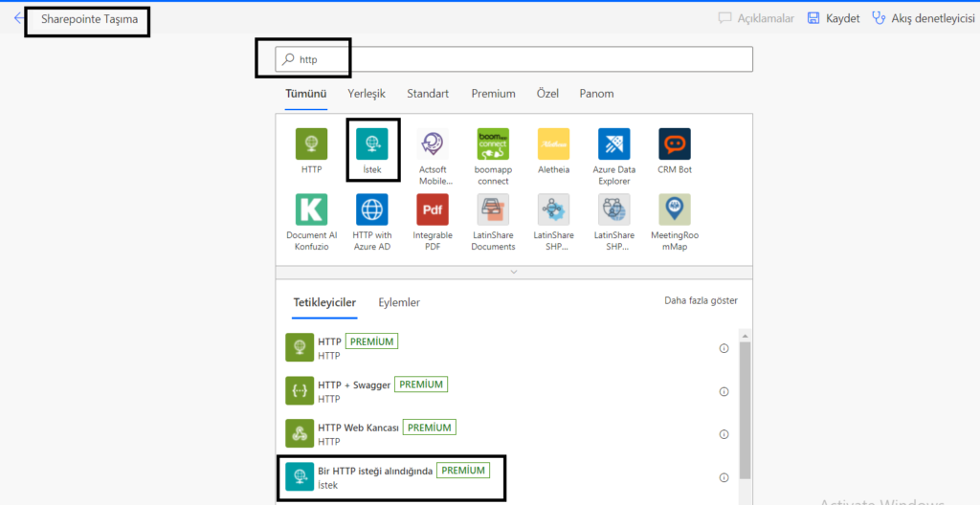Go back using the left arrow
Viewport: 980px width, 505px height.
[x=18, y=18]
